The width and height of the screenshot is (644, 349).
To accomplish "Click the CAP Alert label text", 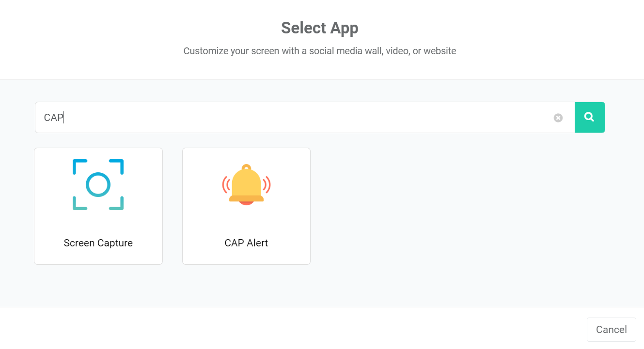I will [246, 243].
